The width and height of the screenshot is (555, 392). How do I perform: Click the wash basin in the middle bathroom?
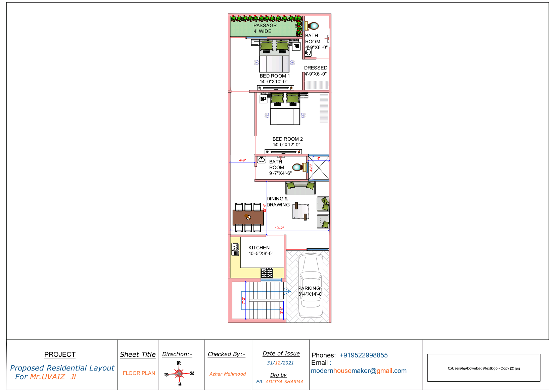(x=262, y=160)
